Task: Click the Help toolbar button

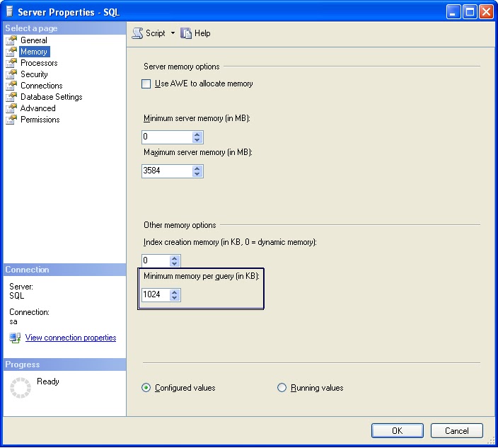Action: pos(196,33)
